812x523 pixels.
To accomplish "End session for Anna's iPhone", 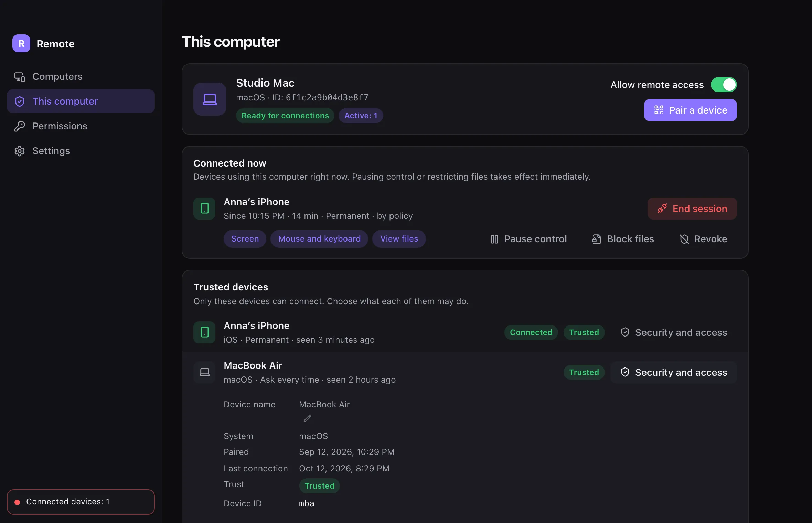I will (692, 209).
